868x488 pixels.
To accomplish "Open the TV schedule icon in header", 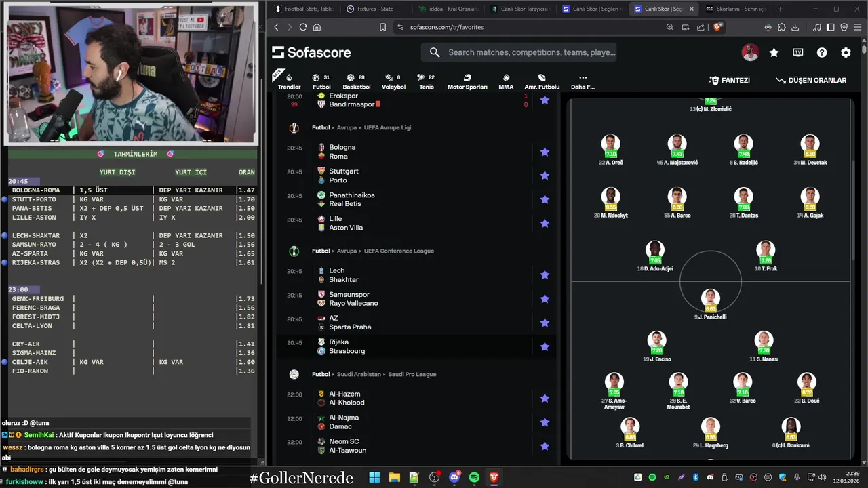I will coord(798,52).
